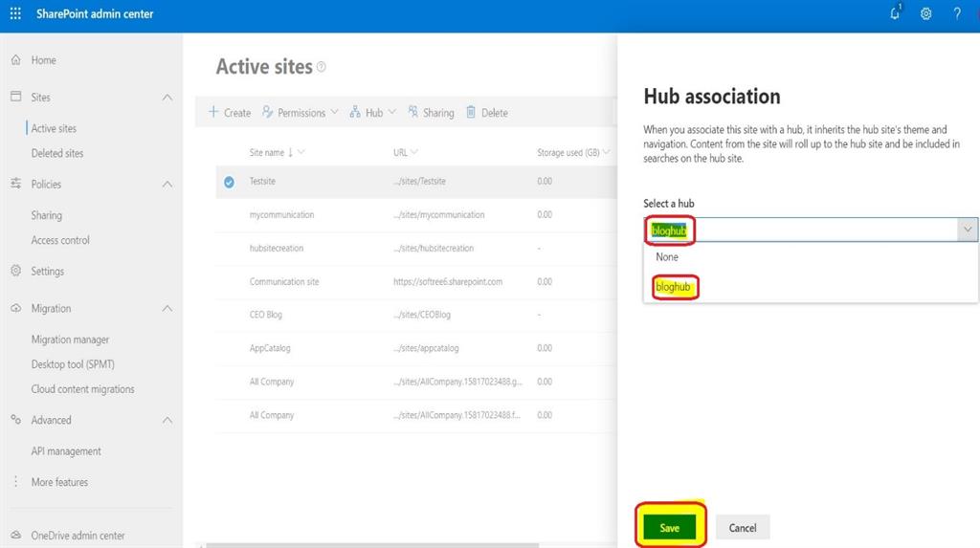Click the https://softree6.sharepoint.com URL
This screenshot has width=980, height=548.
coord(448,282)
